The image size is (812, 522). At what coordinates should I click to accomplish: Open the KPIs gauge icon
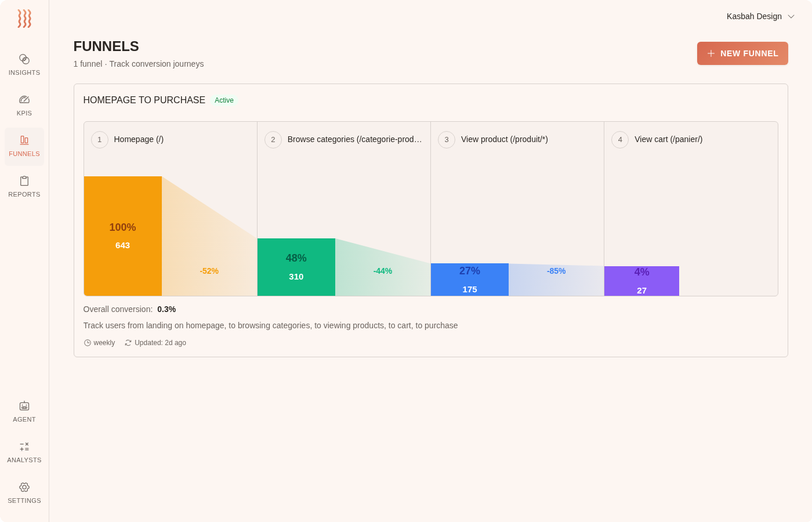tap(24, 100)
